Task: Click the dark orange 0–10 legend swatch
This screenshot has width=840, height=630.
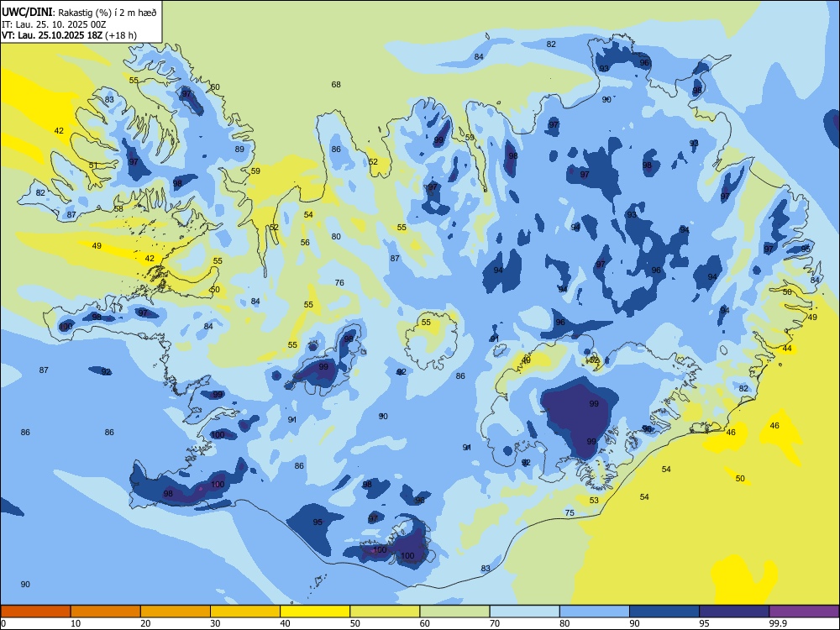Action: coord(35,612)
